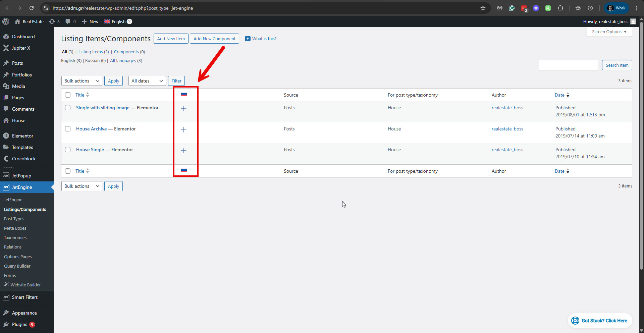Click the plus New icon in admin bar
644x333 pixels.
click(x=85, y=21)
